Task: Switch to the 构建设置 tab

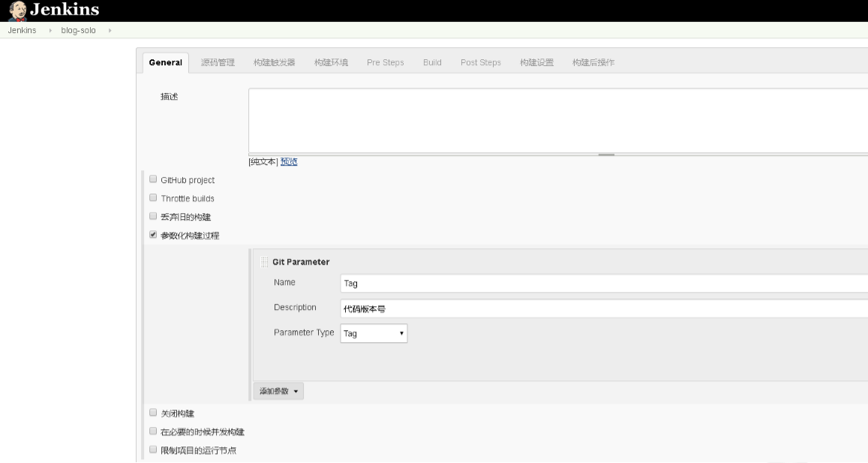Action: point(536,62)
